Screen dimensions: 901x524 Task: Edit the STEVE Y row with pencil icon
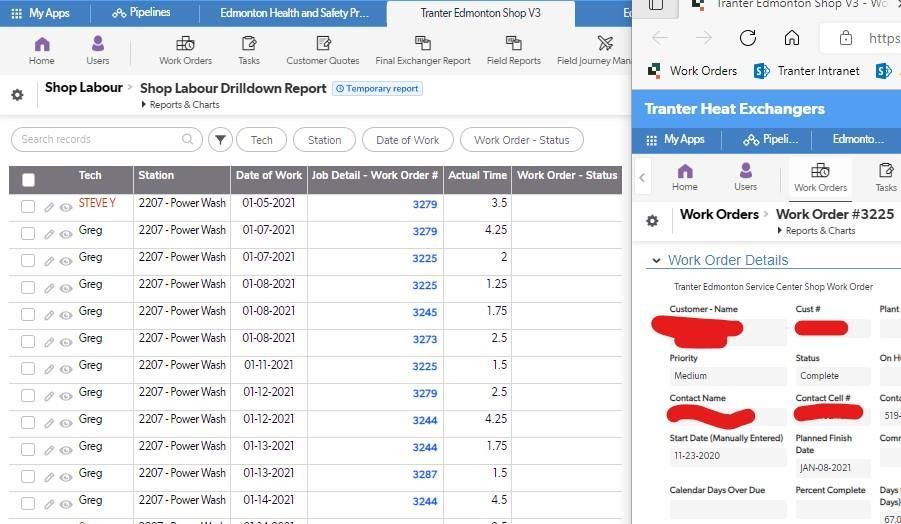[49, 207]
